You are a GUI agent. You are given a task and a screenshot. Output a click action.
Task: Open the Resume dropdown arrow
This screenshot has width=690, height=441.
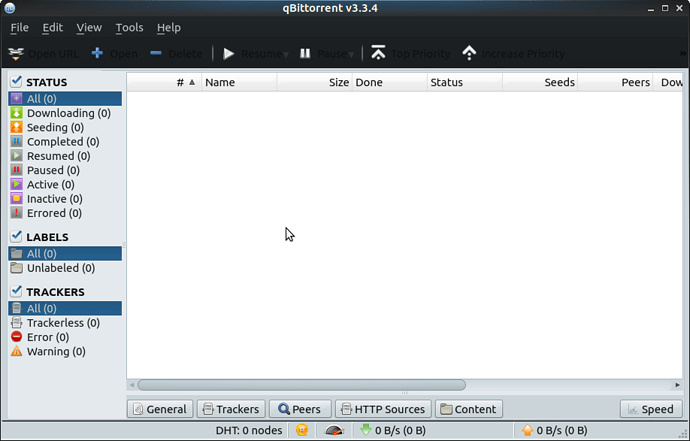(286, 54)
